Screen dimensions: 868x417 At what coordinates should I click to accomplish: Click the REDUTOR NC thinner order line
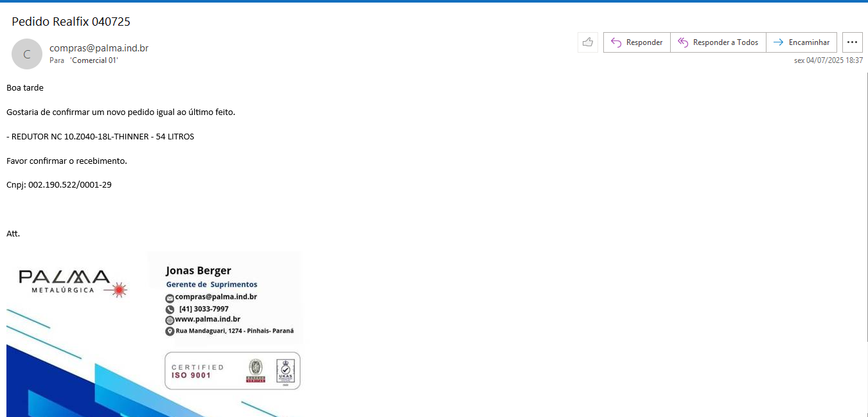(x=100, y=137)
